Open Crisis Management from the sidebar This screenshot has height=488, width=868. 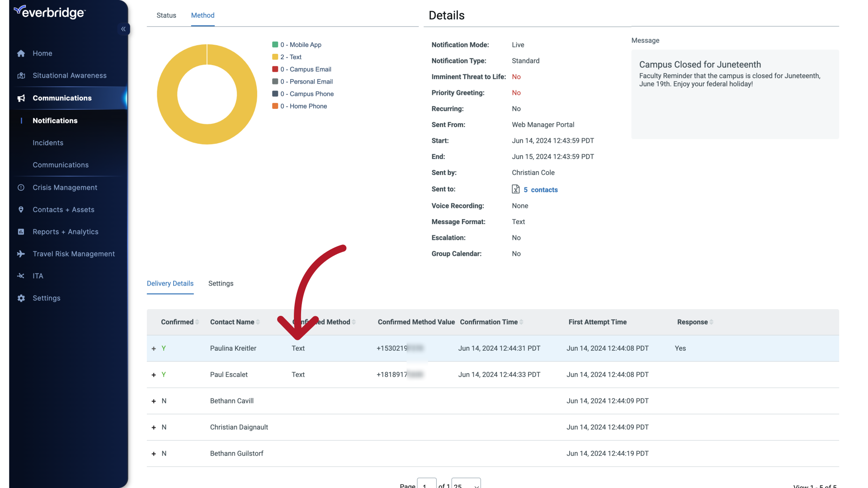(x=65, y=187)
